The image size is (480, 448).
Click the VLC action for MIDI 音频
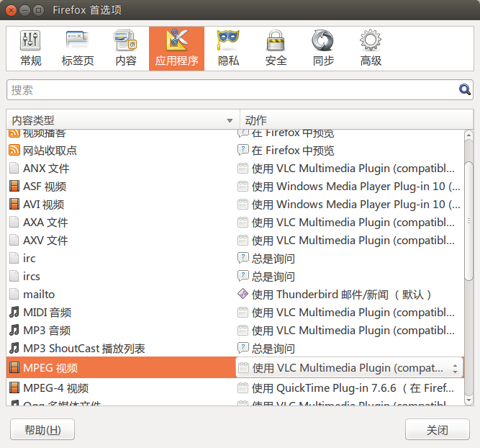(353, 313)
